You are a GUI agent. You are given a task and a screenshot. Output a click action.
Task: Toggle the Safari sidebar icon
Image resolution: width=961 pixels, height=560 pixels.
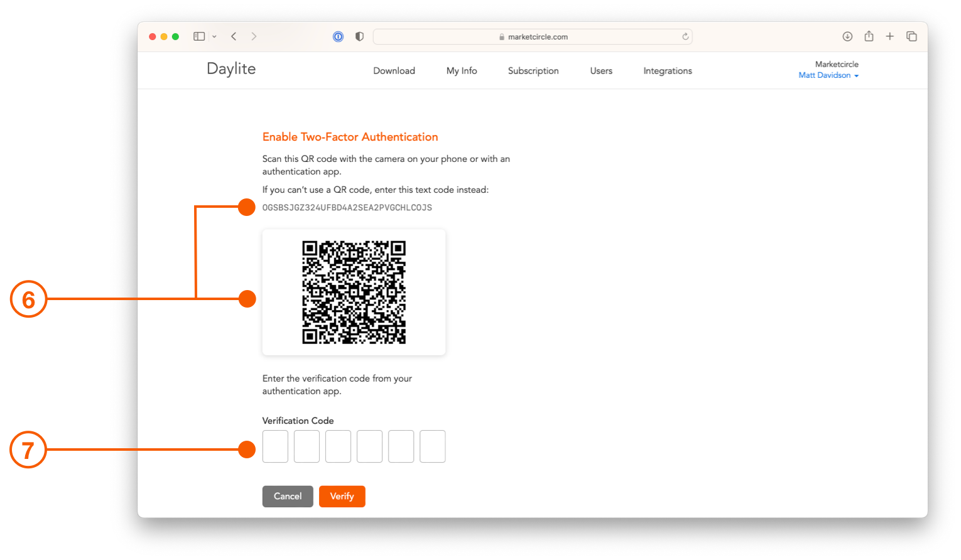coord(199,36)
